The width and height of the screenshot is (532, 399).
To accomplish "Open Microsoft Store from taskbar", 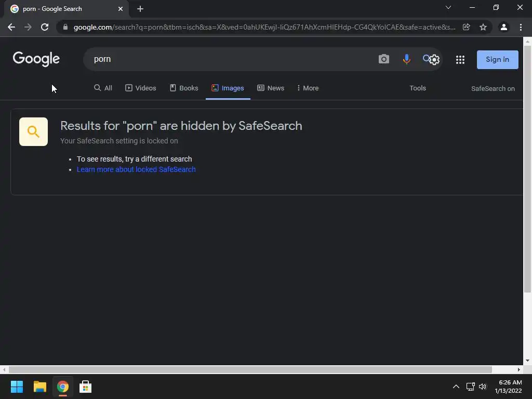I will click(x=85, y=387).
